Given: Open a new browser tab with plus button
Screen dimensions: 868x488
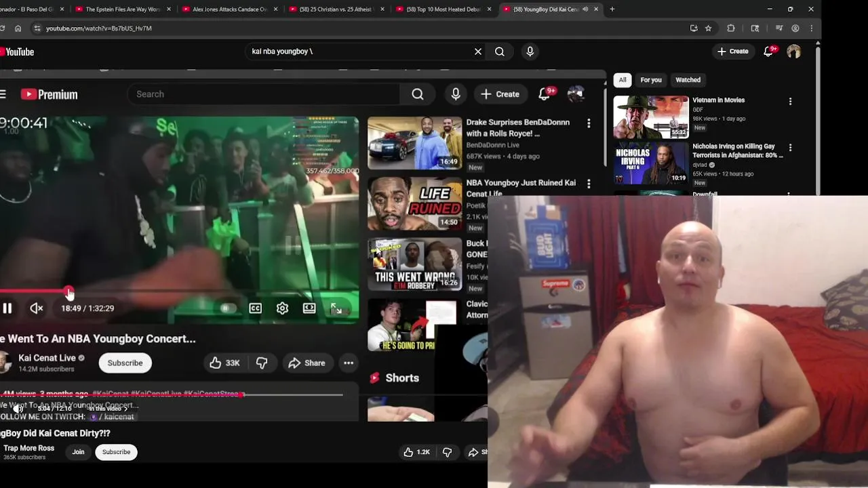Looking at the screenshot, I should tap(612, 9).
